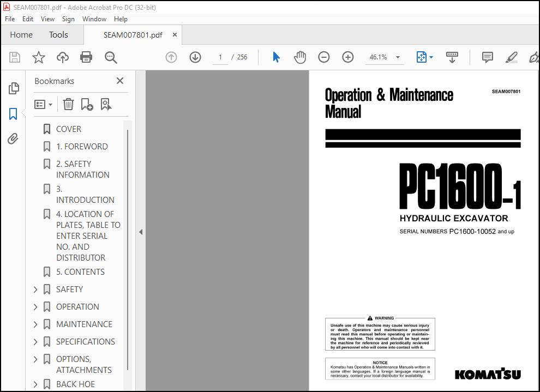Delete selected bookmark trash icon
The height and width of the screenshot is (392, 540).
69,104
